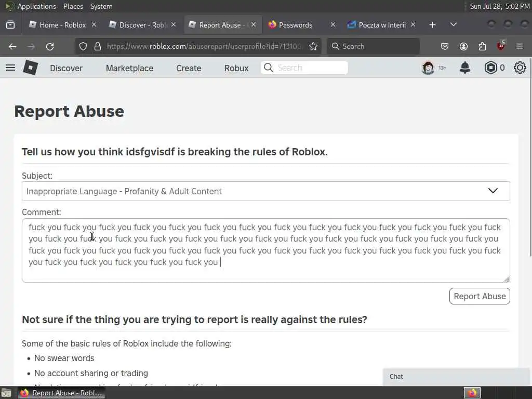Screen dimensions: 532x399
Task: Click the Report Abuse taskbar window
Action: [x=61, y=393]
